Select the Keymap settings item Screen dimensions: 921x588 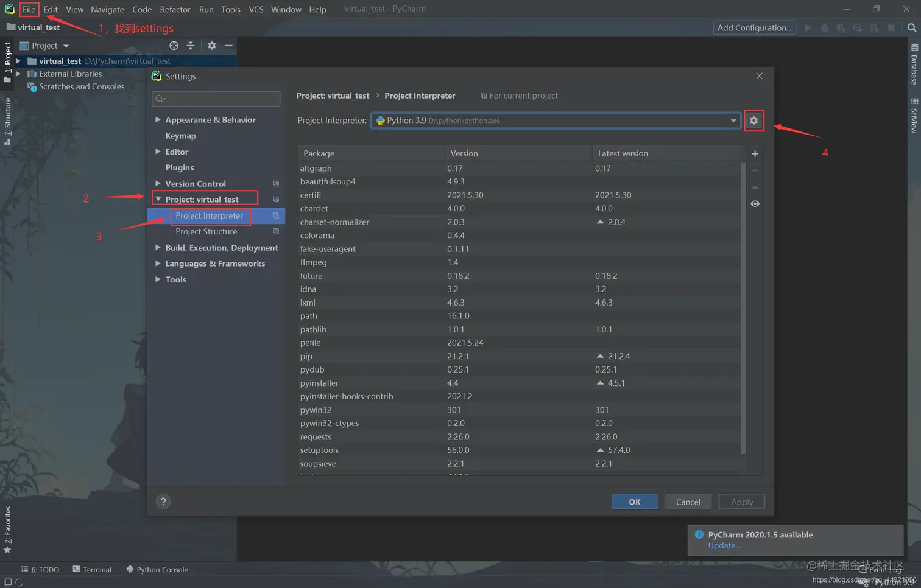coord(180,136)
